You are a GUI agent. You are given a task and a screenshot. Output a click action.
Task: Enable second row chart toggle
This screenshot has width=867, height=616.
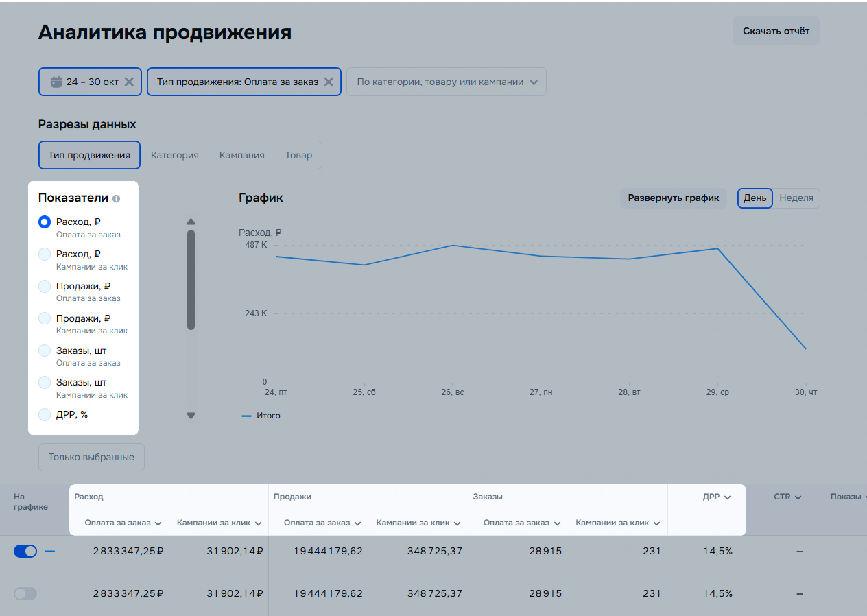(x=25, y=594)
